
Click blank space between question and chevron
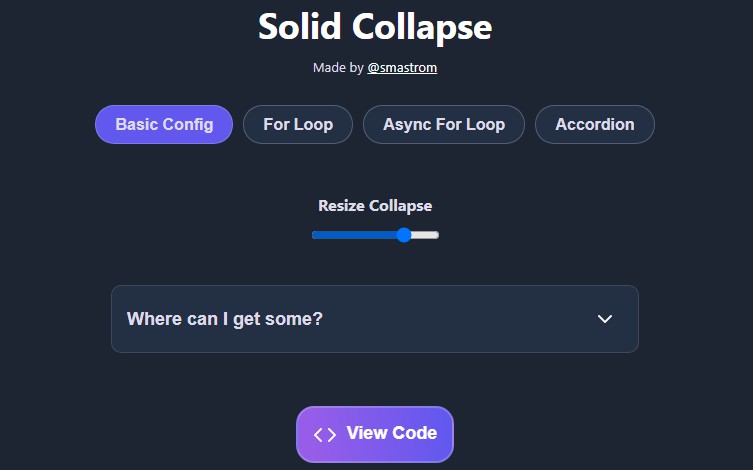(x=460, y=319)
